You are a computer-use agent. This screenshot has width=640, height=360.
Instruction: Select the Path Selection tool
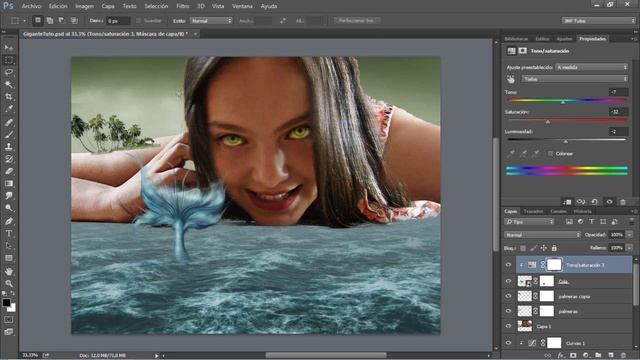click(9, 246)
